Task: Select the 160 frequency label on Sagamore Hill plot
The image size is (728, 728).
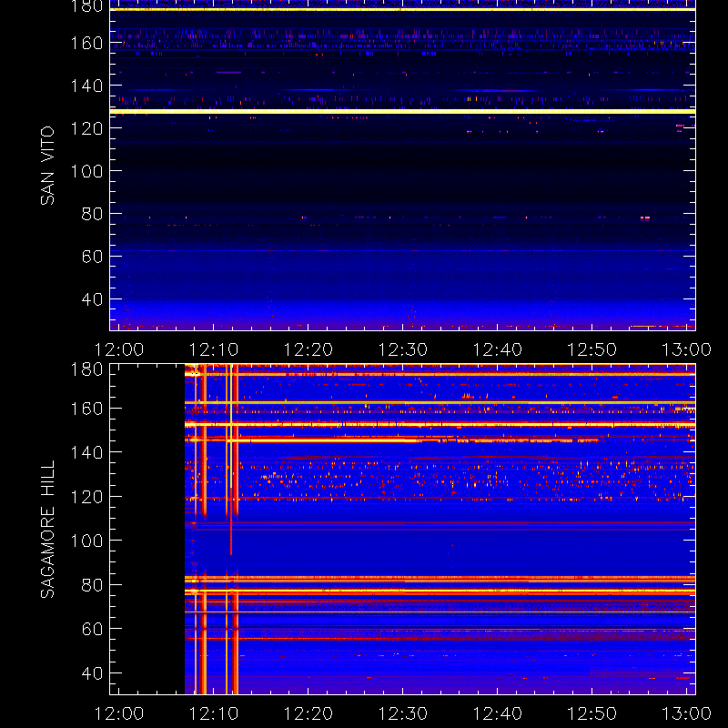Action: pos(86,409)
